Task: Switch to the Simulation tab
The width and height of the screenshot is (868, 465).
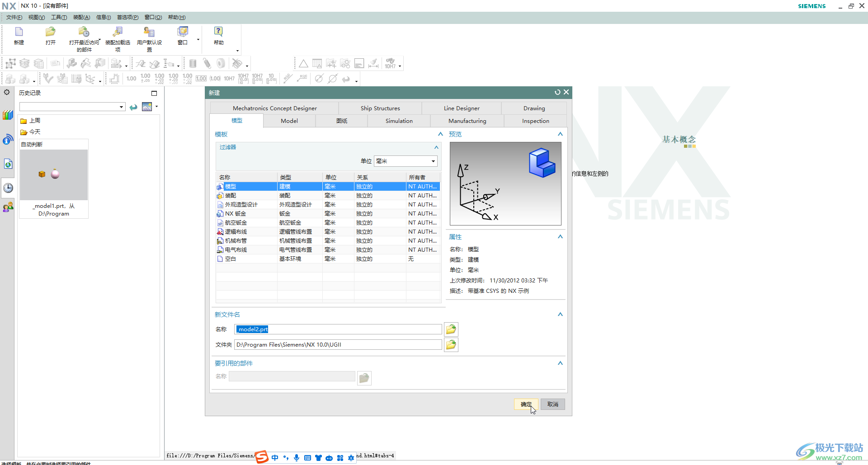Action: tap(399, 121)
